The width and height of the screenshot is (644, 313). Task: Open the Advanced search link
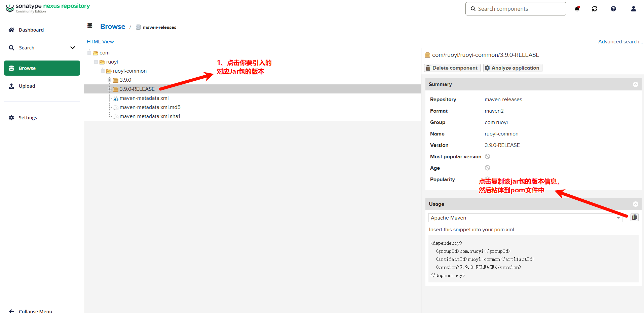tap(620, 42)
